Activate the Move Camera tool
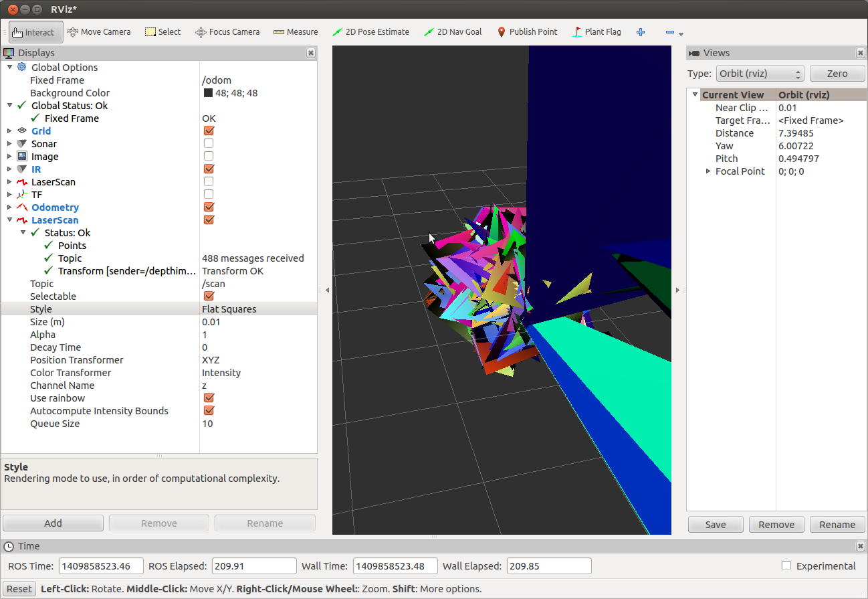Viewport: 868px width, 599px height. [x=99, y=31]
